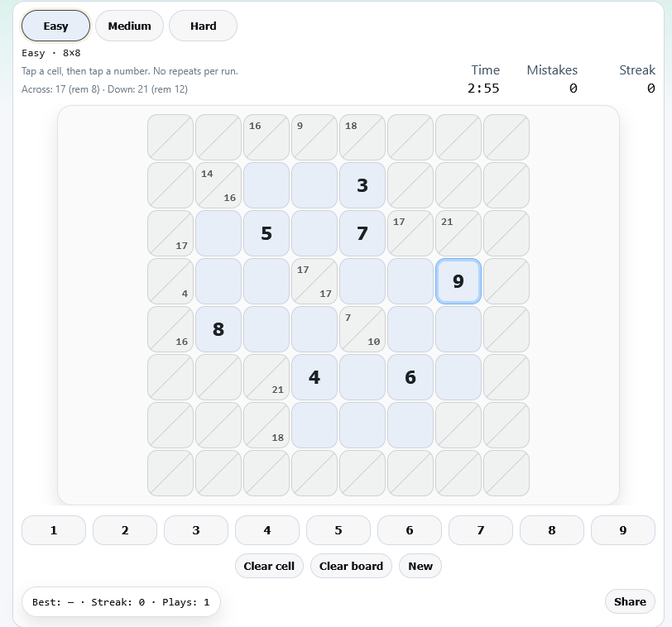Tap the cell with the 8
This screenshot has height=627, width=672.
click(218, 329)
